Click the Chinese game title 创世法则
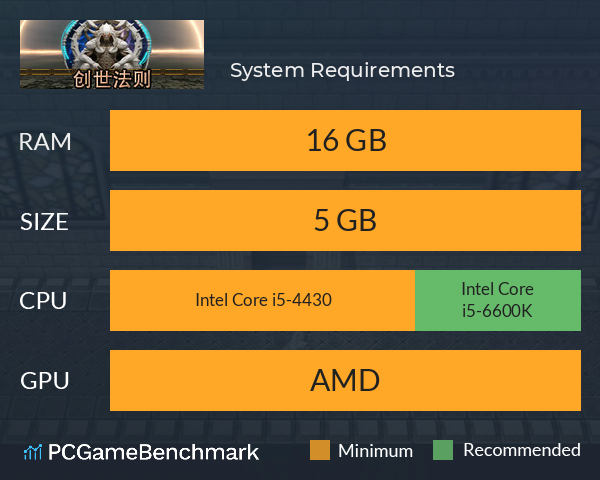 (x=112, y=79)
